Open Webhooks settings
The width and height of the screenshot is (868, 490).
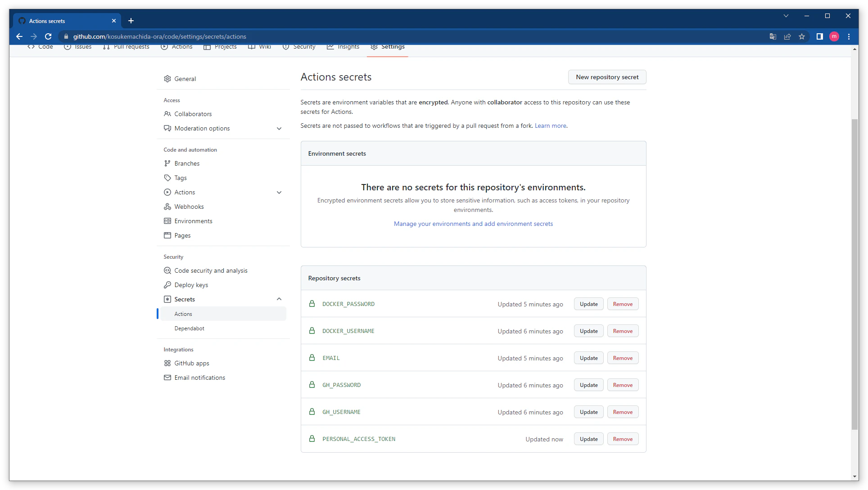[189, 207]
